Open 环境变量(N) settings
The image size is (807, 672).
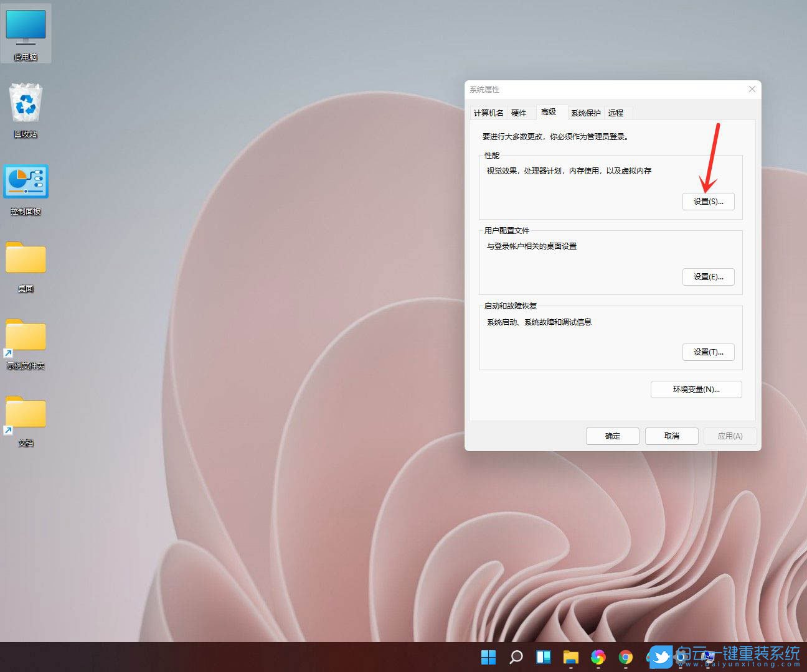(696, 389)
